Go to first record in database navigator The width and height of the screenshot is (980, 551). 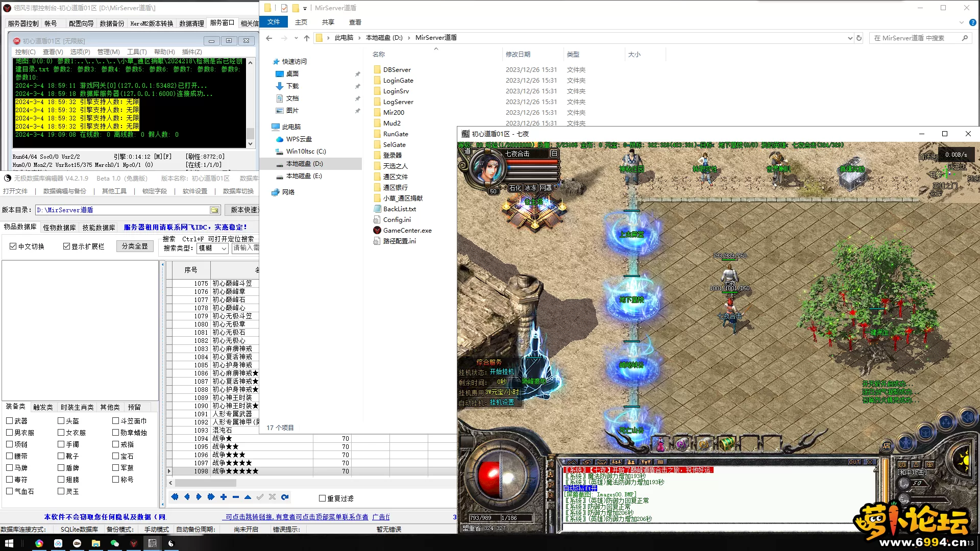[x=175, y=497]
